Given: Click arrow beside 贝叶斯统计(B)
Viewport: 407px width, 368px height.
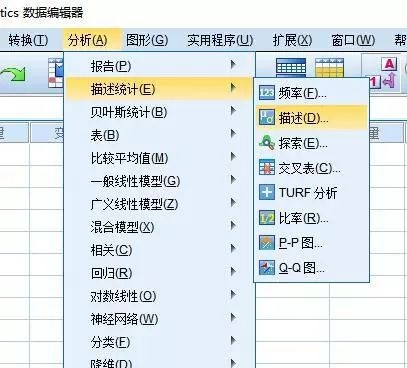Looking at the screenshot, I should tap(233, 111).
